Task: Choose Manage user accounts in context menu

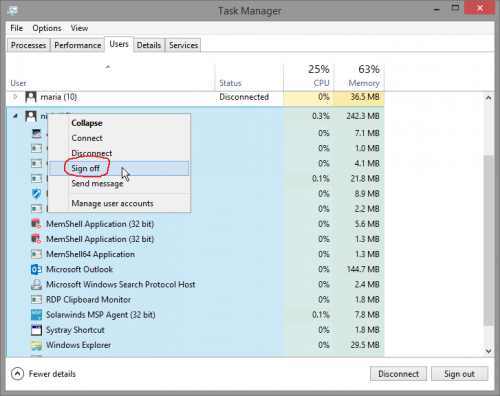Action: point(119,203)
